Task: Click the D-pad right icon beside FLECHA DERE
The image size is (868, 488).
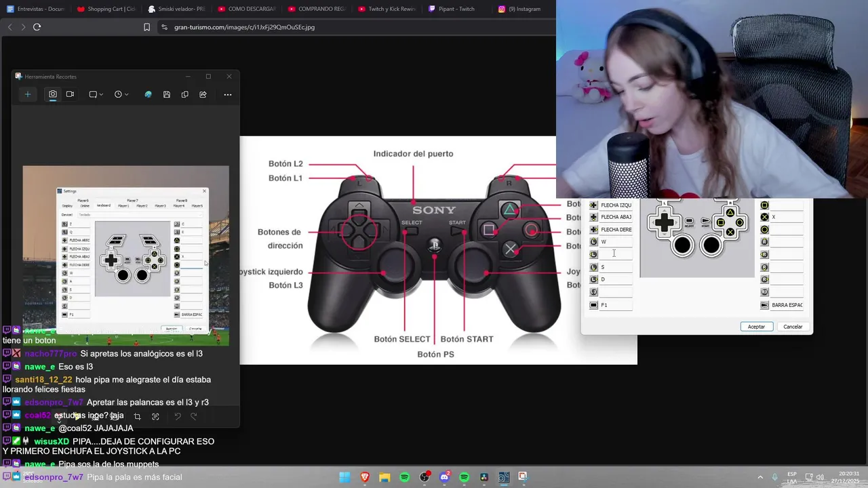Action: [x=594, y=230]
